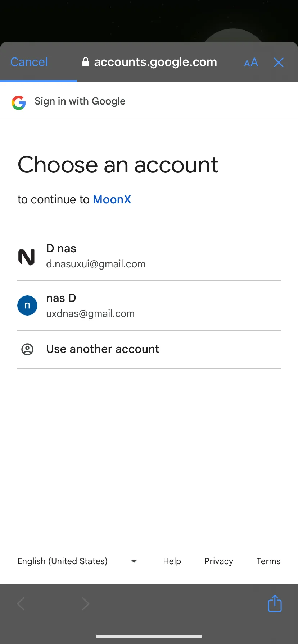This screenshot has width=298, height=644.
Task: Tap the share icon in bottom toolbar
Action: tap(275, 603)
